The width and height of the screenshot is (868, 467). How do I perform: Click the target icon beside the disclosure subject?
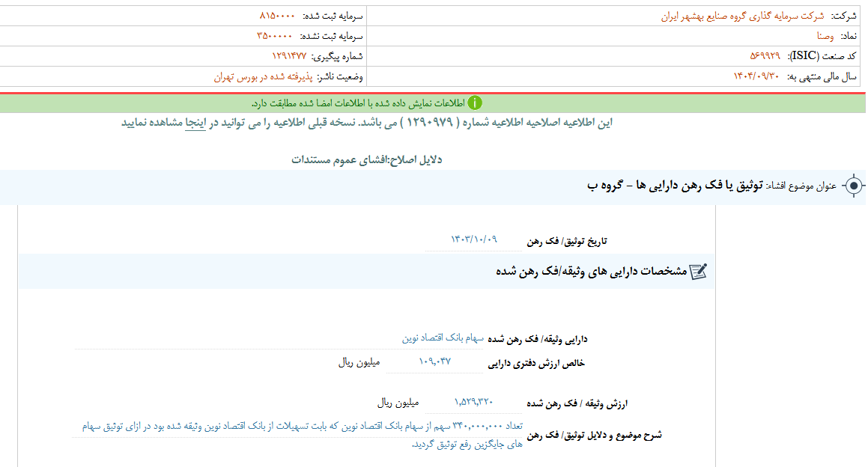[x=852, y=186]
